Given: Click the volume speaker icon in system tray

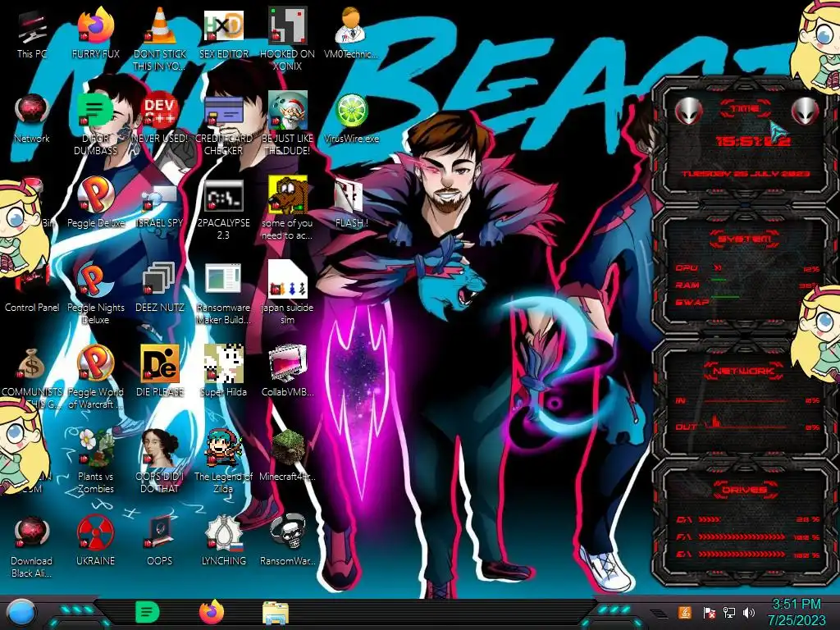Looking at the screenshot, I should 749,613.
